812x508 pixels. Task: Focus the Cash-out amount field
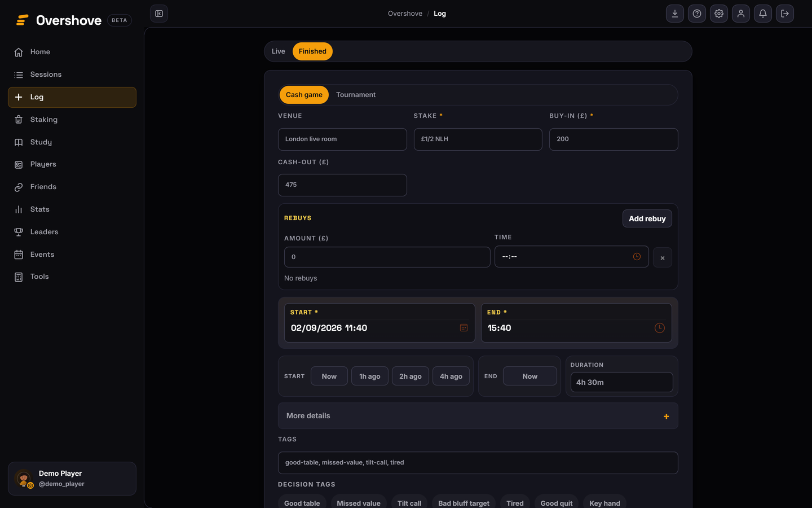pos(342,185)
